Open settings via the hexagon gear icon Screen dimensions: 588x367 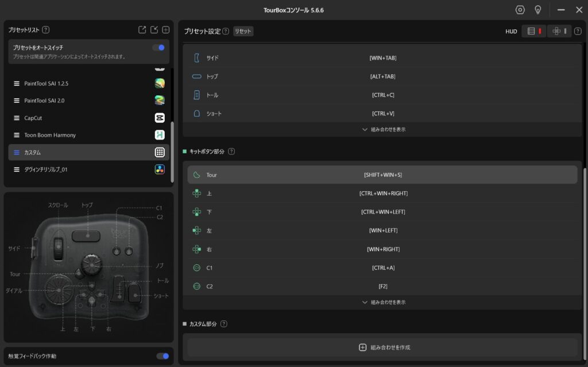tap(520, 10)
